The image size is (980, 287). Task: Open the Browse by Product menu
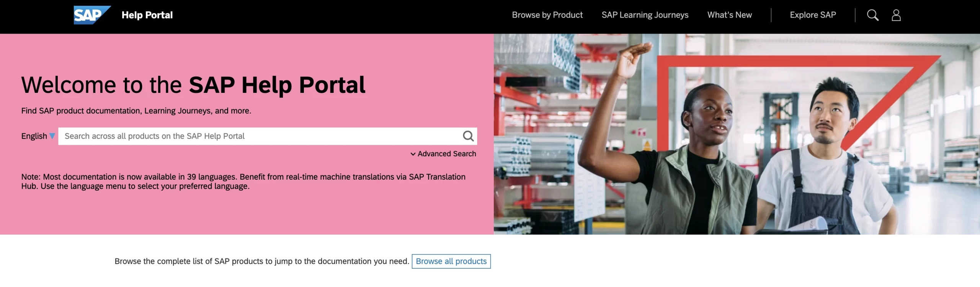click(x=547, y=15)
